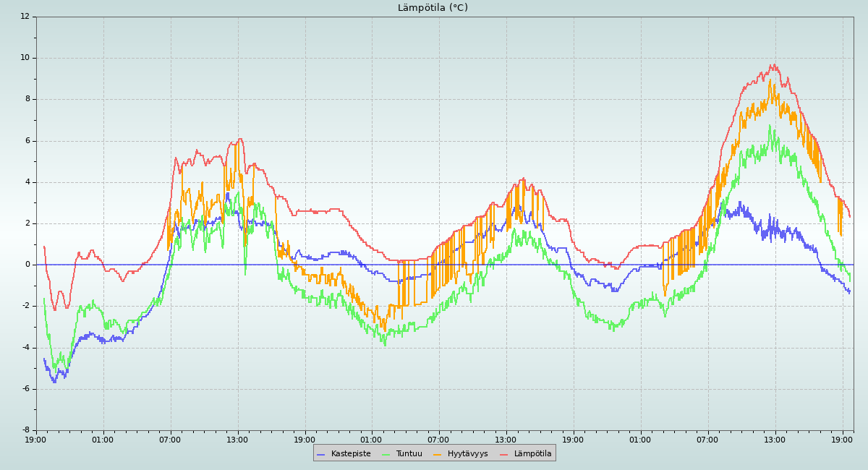This screenshot has width=868, height=470.
Task: Click the blue Kastepiste legend marker
Action: (x=321, y=454)
